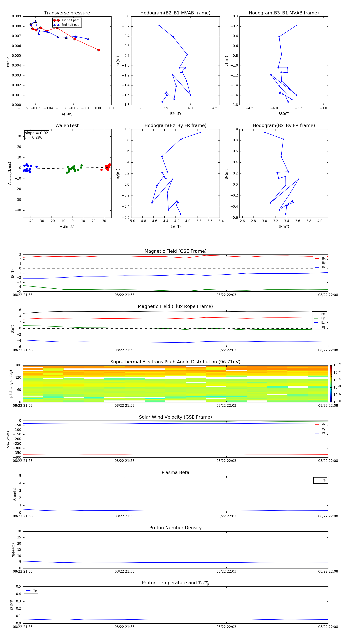Click the 08/22 21:58 tick under Proton Number Density
The width and height of the screenshot is (351, 644).
click(124, 571)
